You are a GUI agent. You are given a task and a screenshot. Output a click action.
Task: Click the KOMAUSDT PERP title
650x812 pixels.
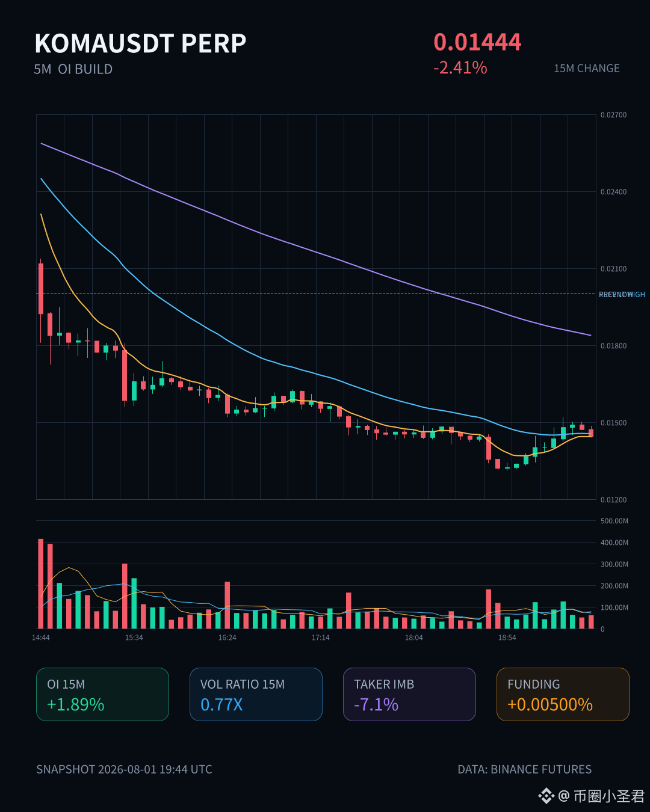[x=141, y=43]
